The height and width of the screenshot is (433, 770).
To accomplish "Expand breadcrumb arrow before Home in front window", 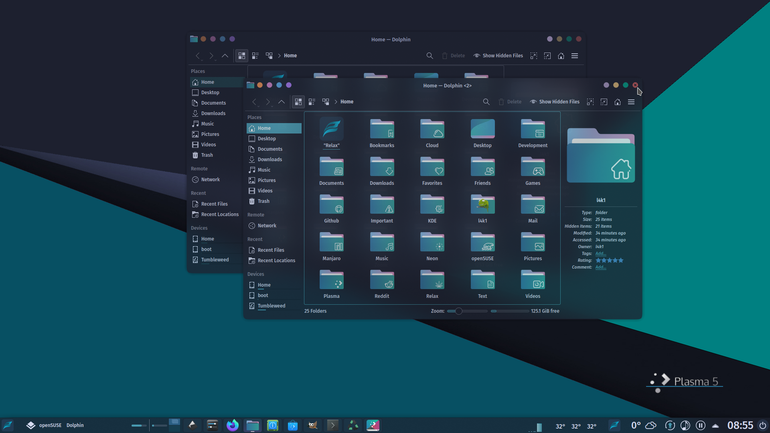I will 336,102.
